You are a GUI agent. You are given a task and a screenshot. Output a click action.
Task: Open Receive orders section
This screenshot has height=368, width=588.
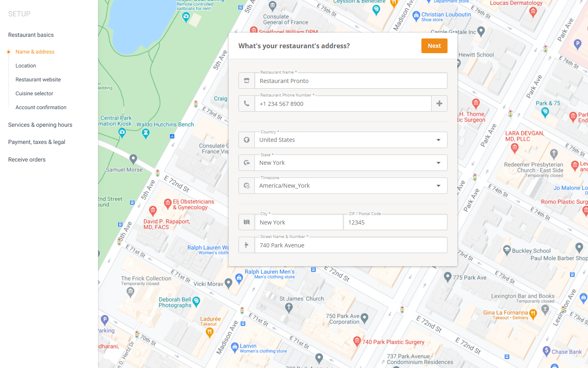[x=27, y=159]
